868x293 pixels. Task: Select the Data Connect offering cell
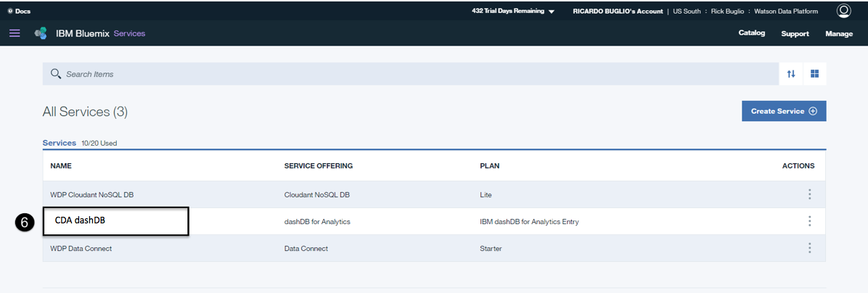pos(306,248)
